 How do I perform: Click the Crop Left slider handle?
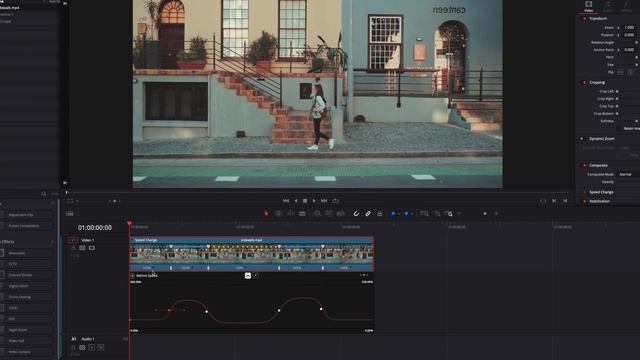[617, 91]
